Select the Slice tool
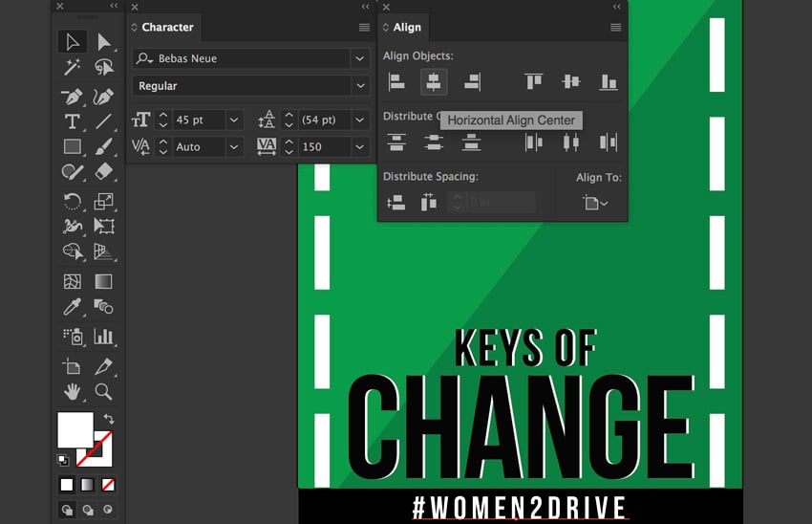Image resolution: width=812 pixels, height=524 pixels. [x=103, y=366]
